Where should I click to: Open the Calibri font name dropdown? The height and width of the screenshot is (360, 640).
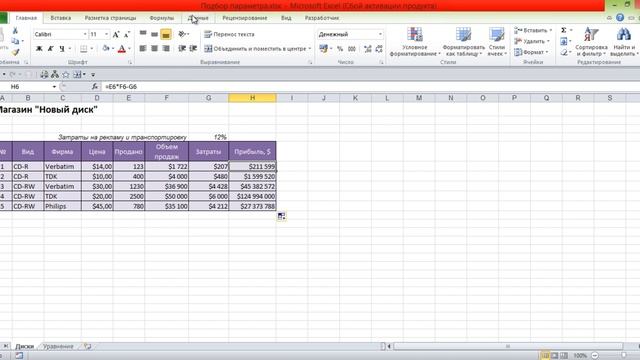85,34
